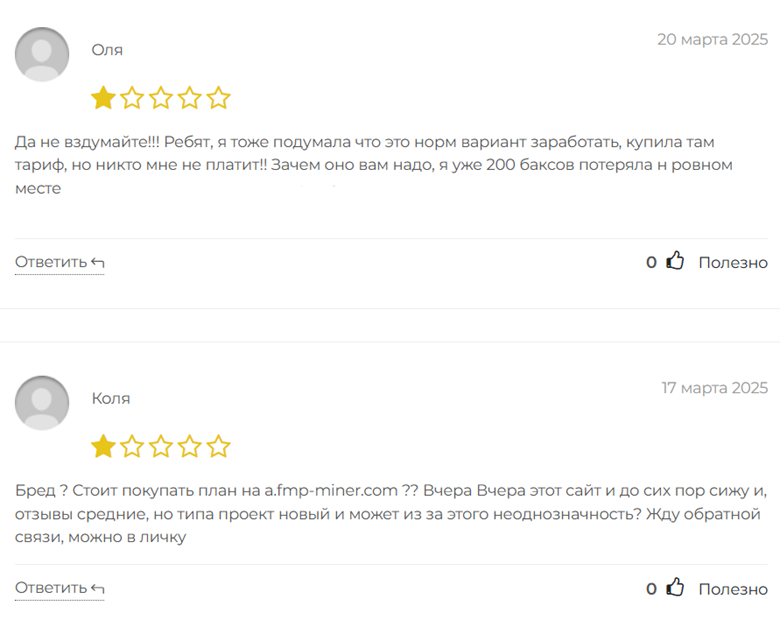Mark Оля's review as Полезно
Image resolution: width=780 pixels, height=620 pixels.
(x=732, y=262)
